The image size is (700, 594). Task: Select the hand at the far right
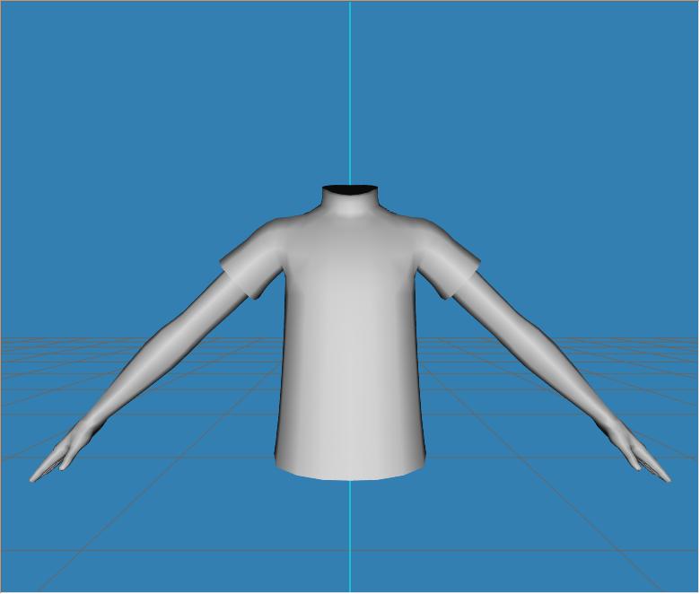coord(646,461)
